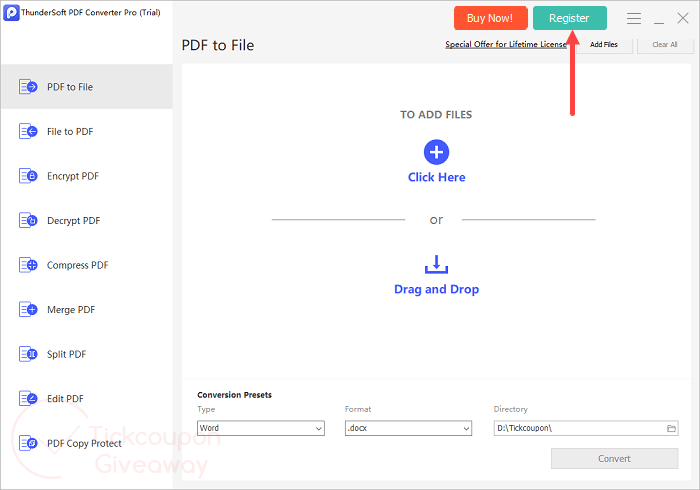The image size is (700, 490).
Task: Click the Add Files button
Action: (604, 45)
